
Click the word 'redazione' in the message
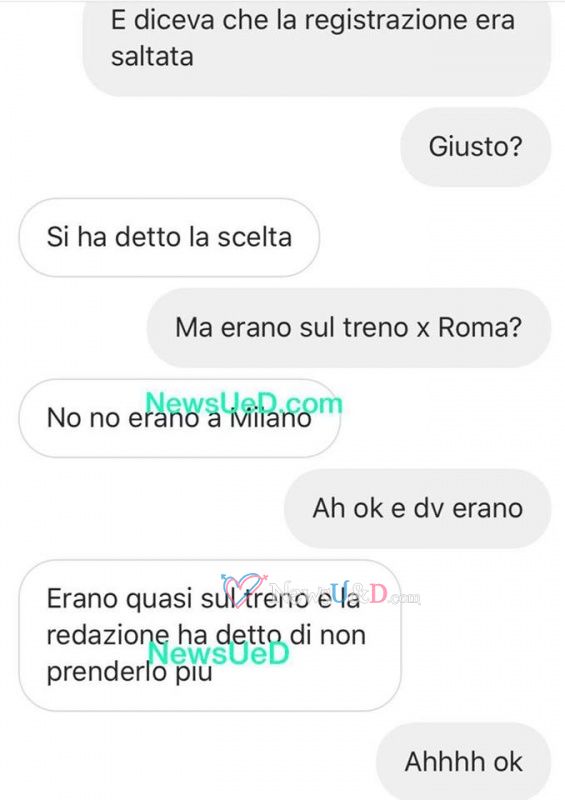(x=108, y=636)
